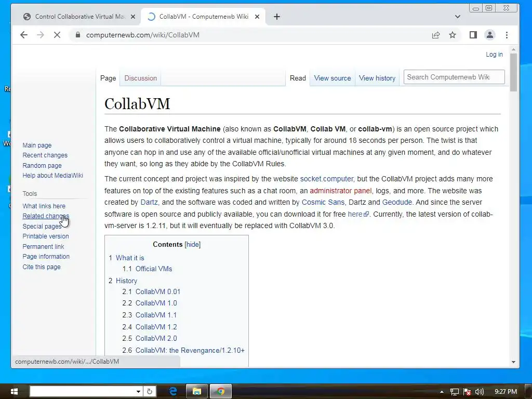Open a new tab with plus button
Image resolution: width=532 pixels, height=399 pixels.
tap(277, 17)
